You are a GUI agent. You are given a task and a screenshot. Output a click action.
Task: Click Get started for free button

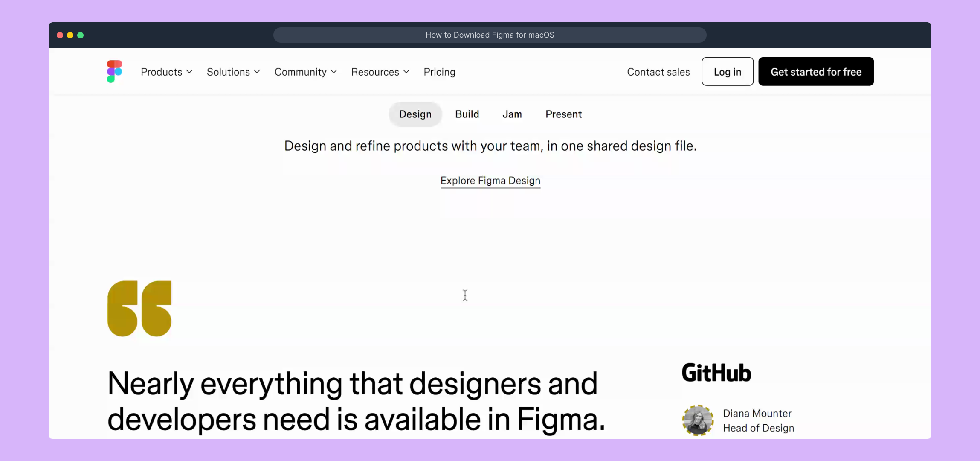tap(815, 72)
